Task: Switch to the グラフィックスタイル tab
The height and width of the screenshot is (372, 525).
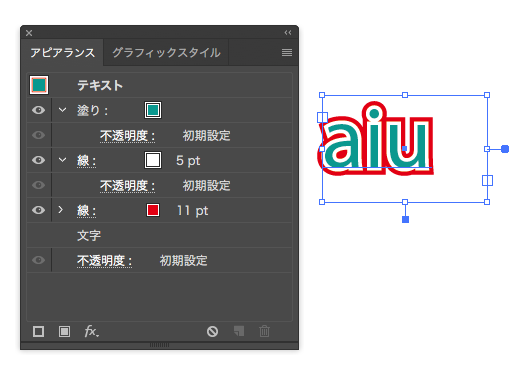Action: tap(166, 53)
